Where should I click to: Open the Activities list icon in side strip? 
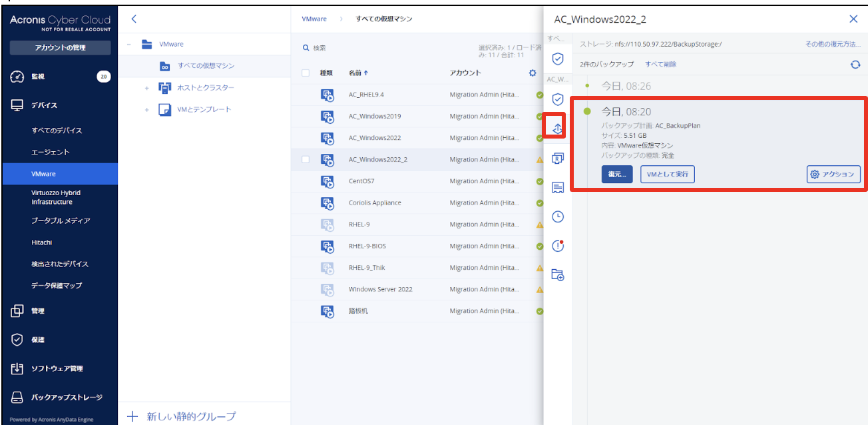click(x=558, y=188)
